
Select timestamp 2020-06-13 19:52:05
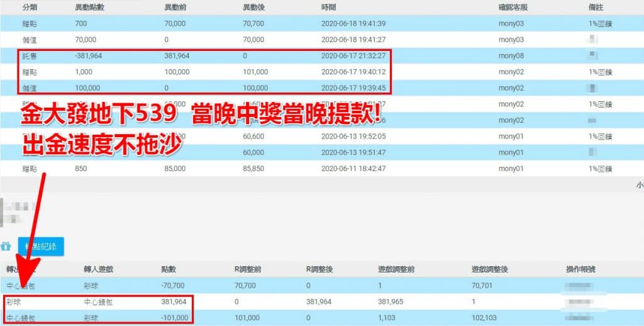click(353, 136)
